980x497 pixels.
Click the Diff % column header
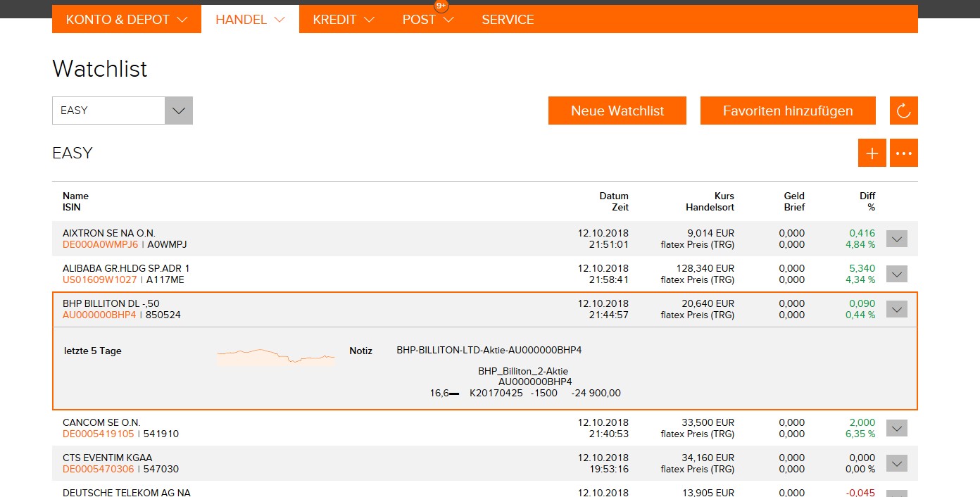(x=867, y=201)
